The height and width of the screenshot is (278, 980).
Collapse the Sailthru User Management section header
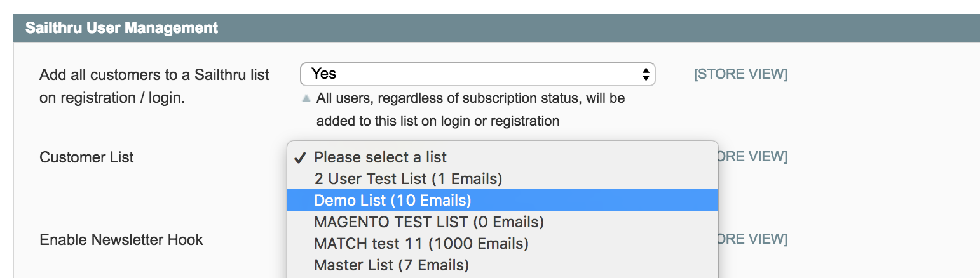[496, 28]
